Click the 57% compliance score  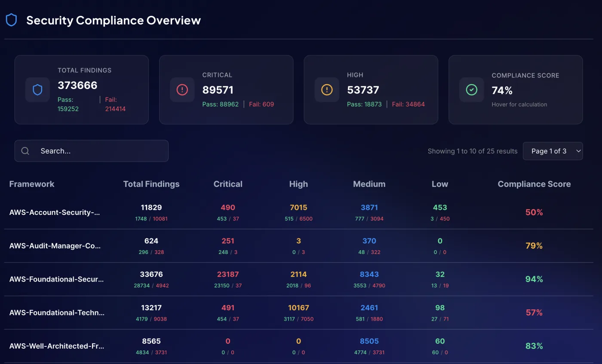point(534,313)
